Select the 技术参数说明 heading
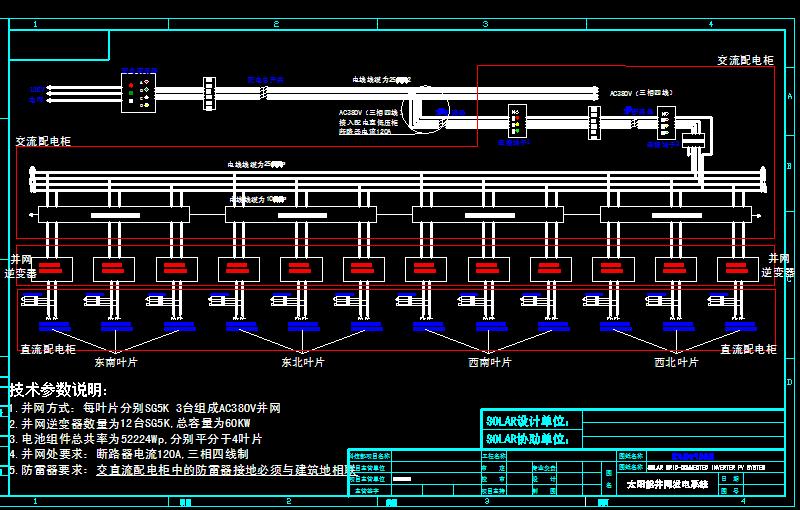The image size is (800, 510). (59, 390)
